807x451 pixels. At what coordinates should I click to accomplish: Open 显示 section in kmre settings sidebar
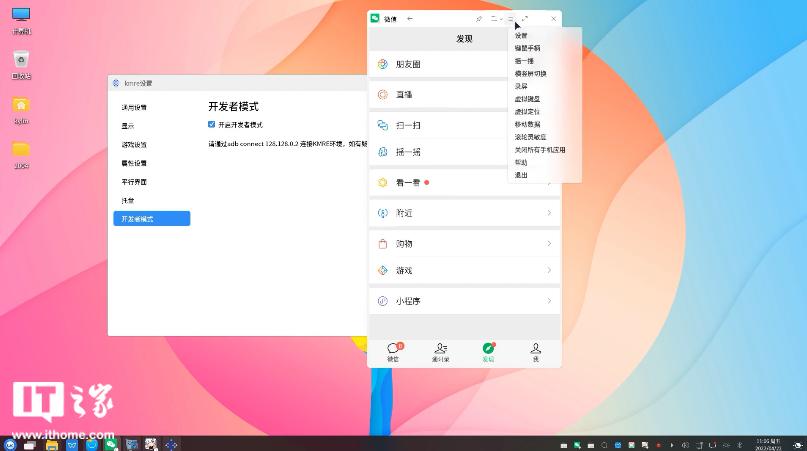coord(128,126)
